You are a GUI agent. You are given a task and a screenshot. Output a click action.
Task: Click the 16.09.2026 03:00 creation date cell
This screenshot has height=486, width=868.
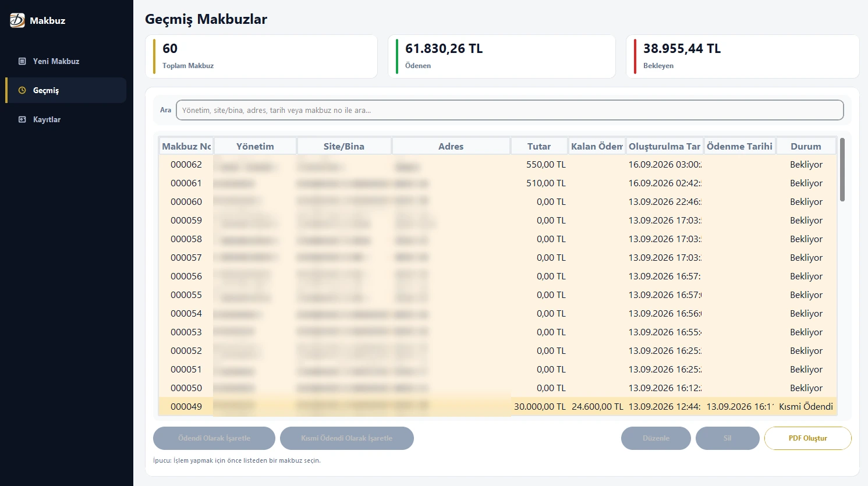click(x=664, y=165)
